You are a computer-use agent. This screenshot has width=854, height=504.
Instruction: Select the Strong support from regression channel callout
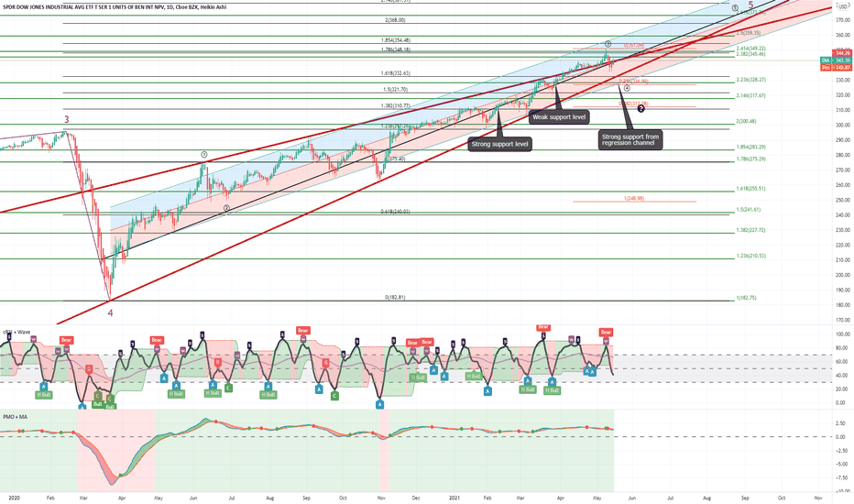tap(630, 139)
